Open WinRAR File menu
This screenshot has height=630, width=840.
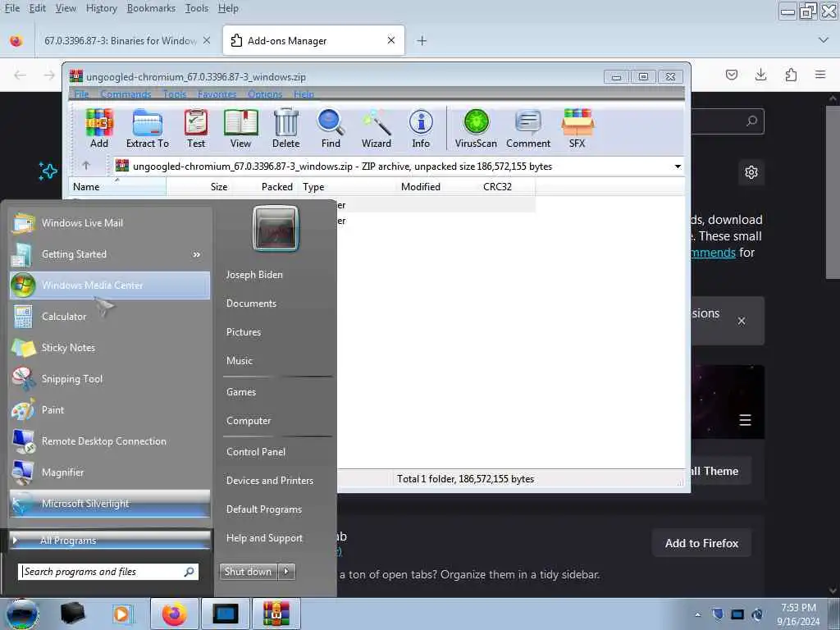(x=81, y=94)
